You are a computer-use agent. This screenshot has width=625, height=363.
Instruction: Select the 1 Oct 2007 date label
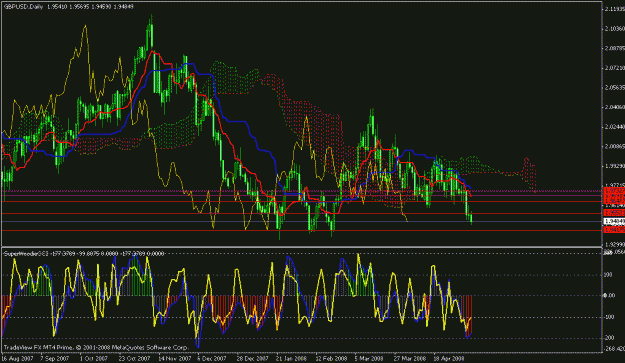point(94,358)
